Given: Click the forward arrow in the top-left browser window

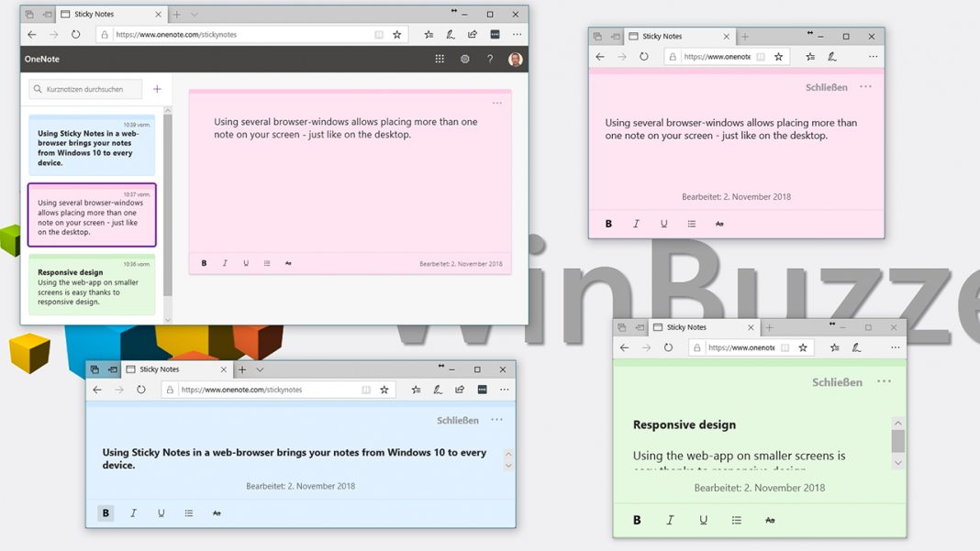Looking at the screenshot, I should click(54, 34).
